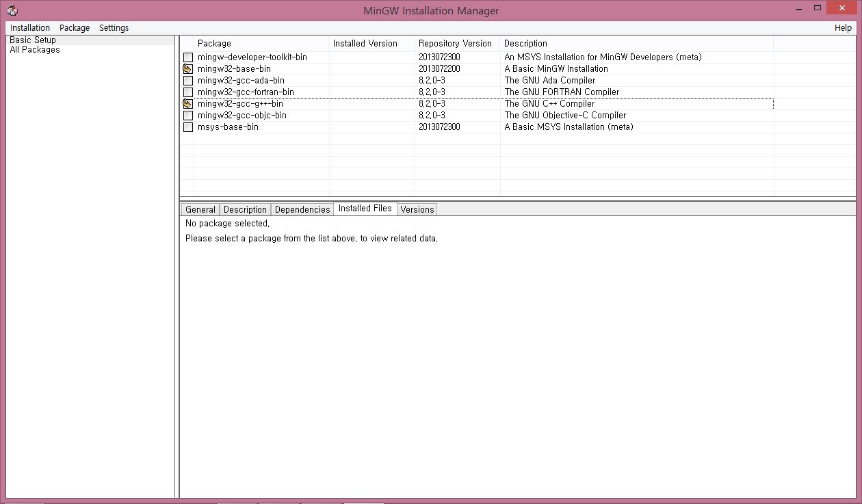The height and width of the screenshot is (504, 862).
Task: Click 'A Basic MinGW Installation' description
Action: pos(556,69)
